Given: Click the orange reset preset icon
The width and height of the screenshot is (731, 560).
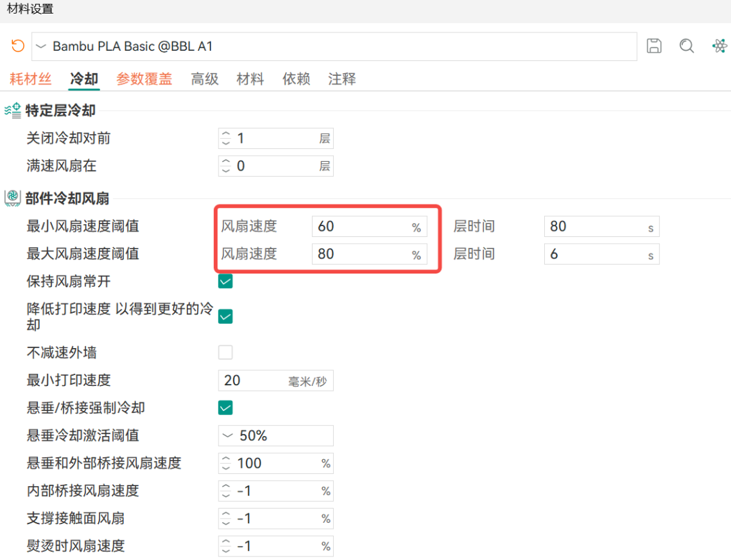Looking at the screenshot, I should click(x=18, y=45).
